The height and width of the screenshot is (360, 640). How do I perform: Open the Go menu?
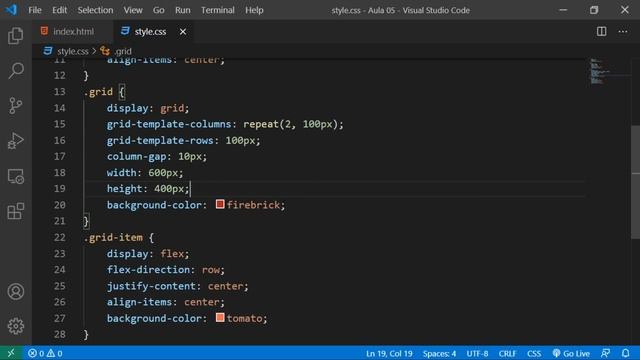tap(158, 10)
